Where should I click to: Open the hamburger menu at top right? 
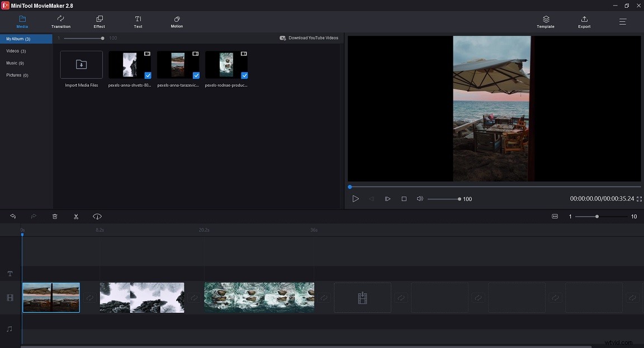(622, 22)
